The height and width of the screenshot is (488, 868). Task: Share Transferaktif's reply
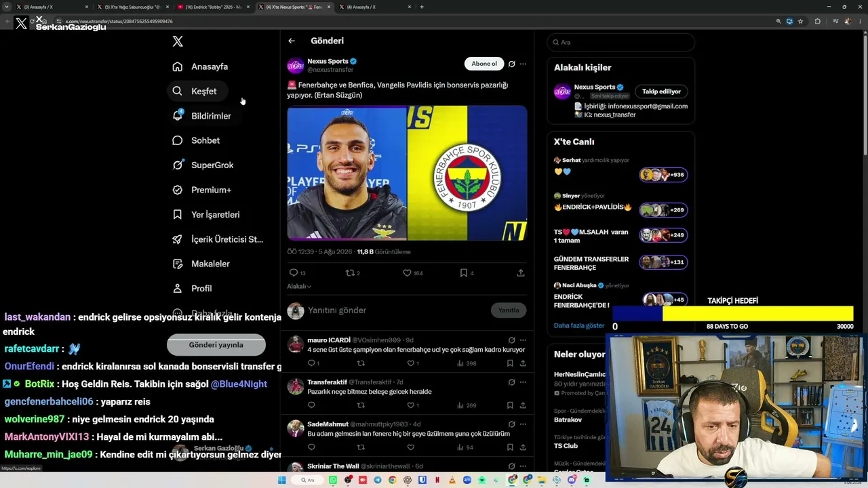pyautogui.click(x=523, y=405)
